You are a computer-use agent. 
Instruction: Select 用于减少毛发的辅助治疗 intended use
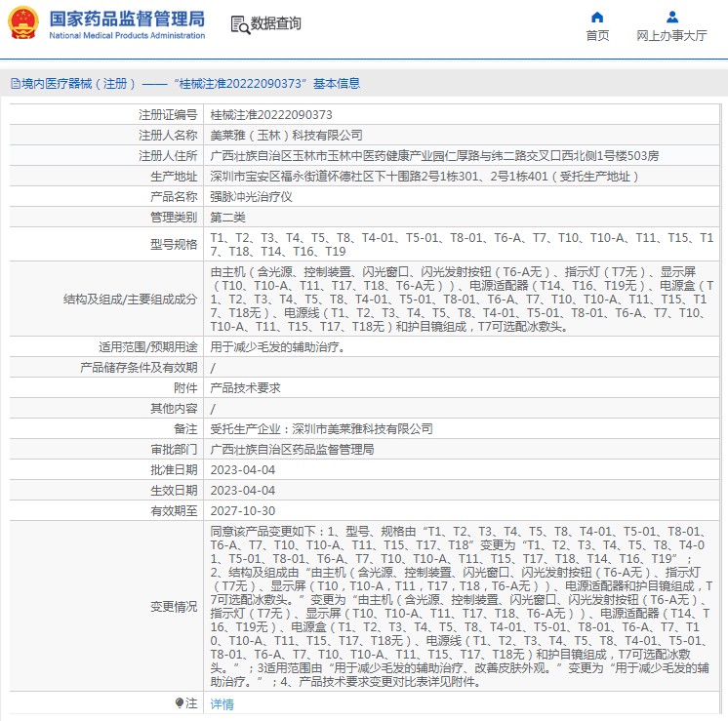point(277,346)
